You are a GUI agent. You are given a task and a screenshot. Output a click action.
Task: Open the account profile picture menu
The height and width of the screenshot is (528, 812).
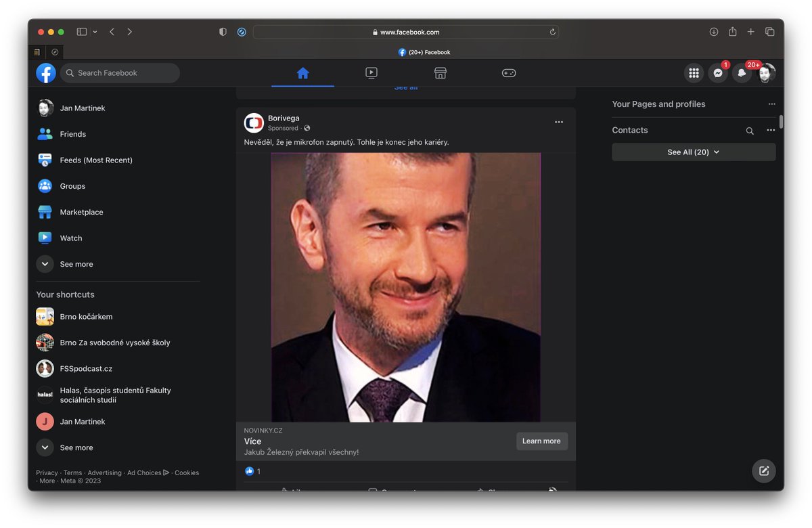coord(766,73)
